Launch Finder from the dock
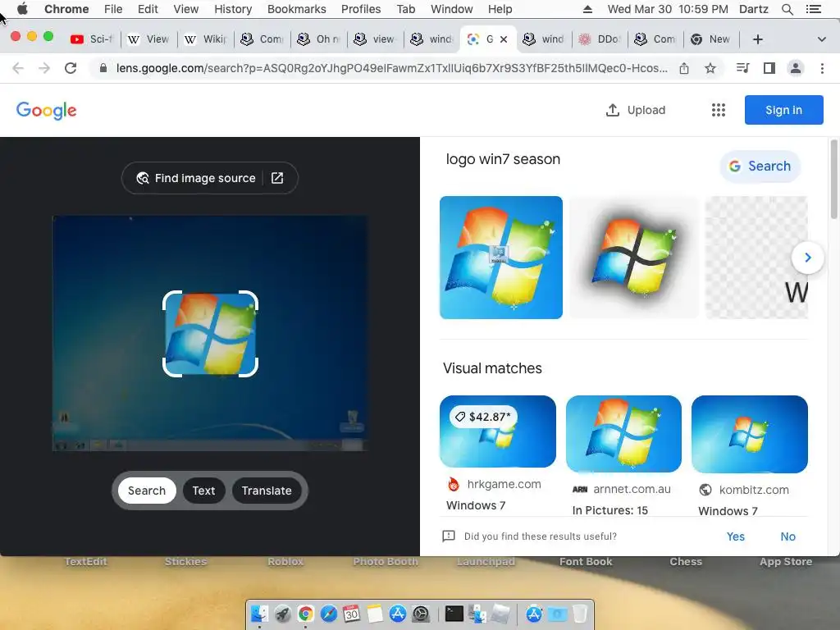840x630 pixels. (x=260, y=614)
